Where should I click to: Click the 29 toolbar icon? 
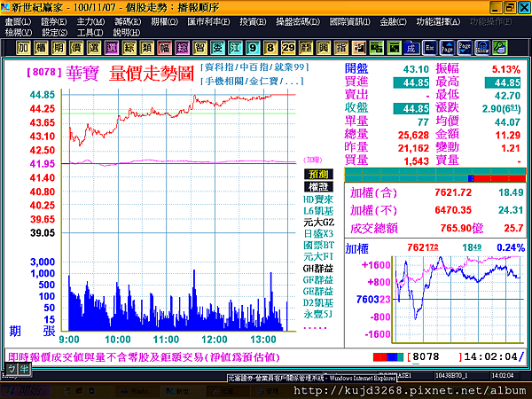[288, 48]
